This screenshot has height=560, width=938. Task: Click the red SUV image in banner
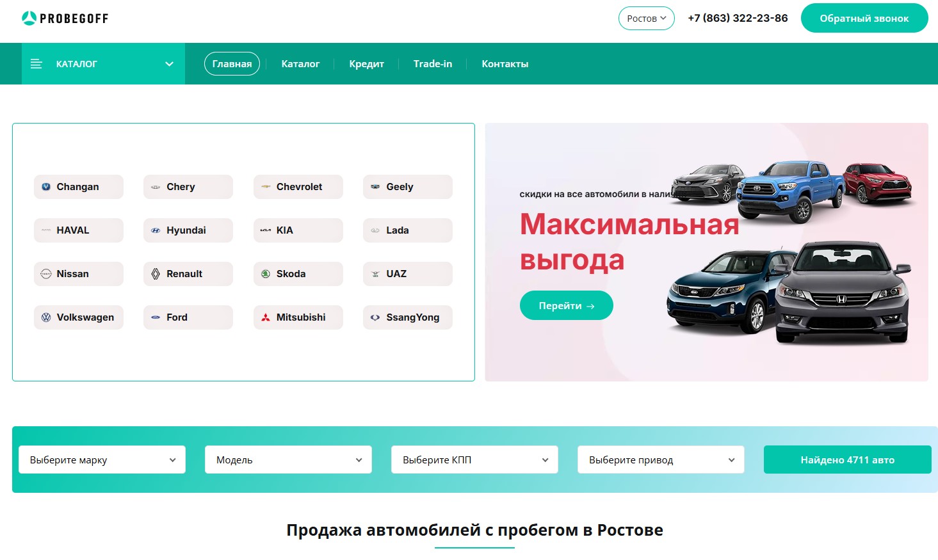click(878, 183)
